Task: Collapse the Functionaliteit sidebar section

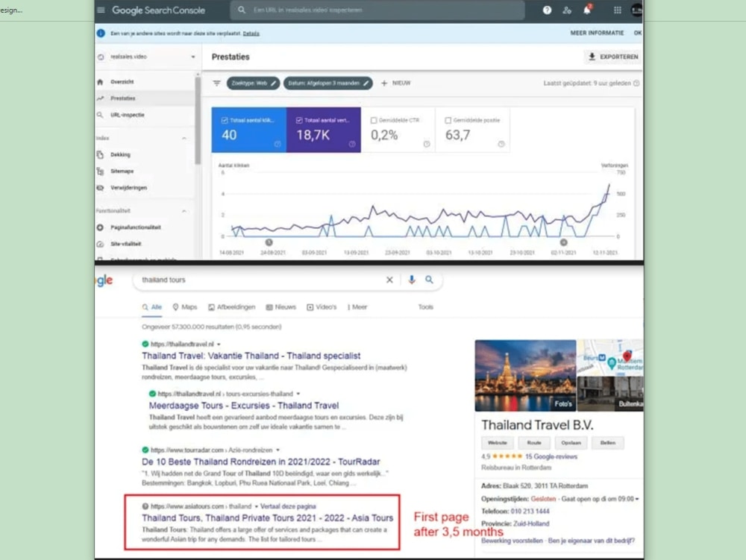Action: [184, 211]
